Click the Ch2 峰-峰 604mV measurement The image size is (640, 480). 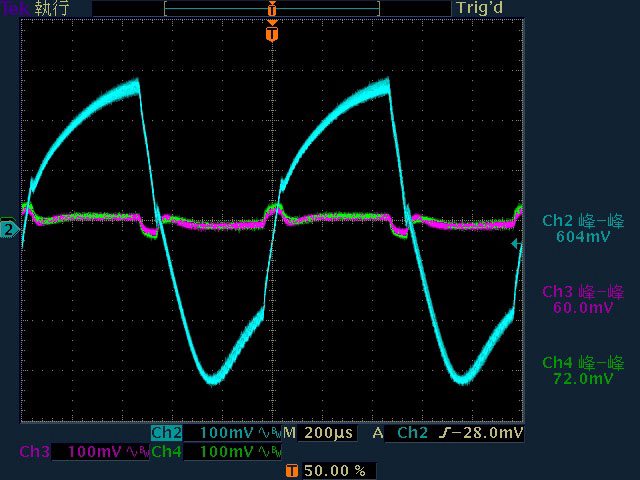tap(583, 229)
